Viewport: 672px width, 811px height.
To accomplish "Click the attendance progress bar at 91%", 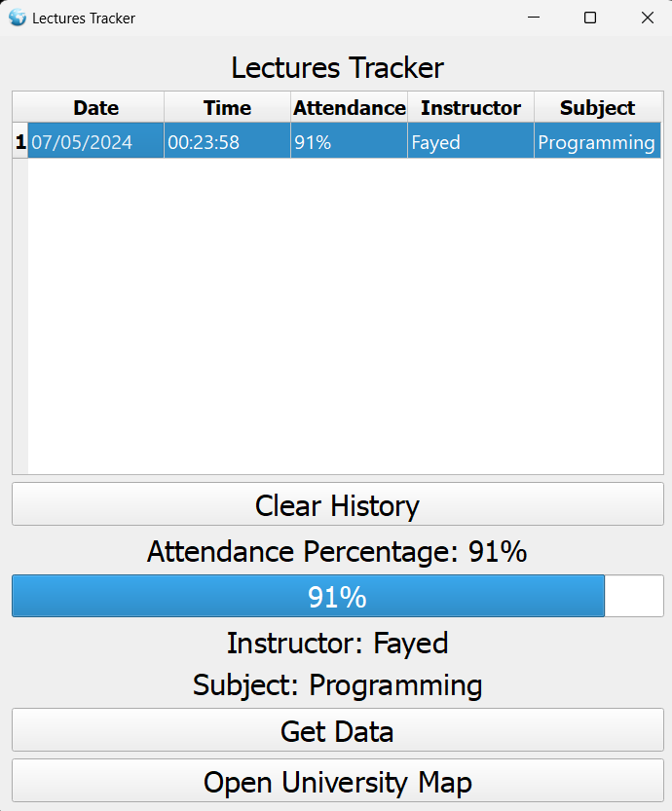I will tap(337, 596).
